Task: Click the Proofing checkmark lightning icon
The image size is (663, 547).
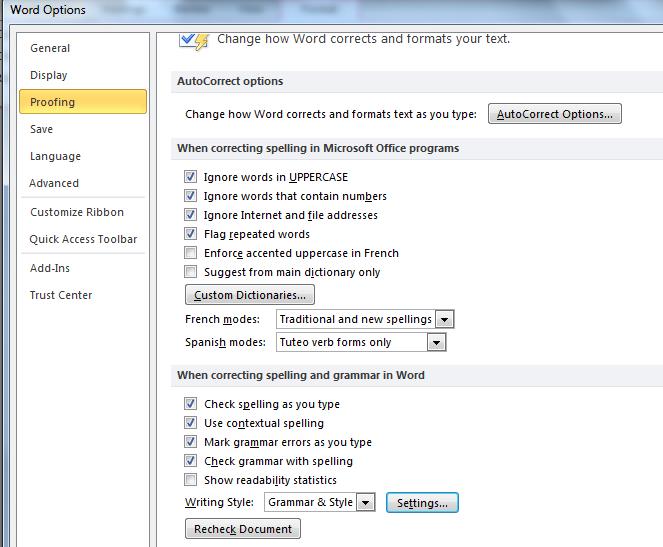Action: click(194, 41)
